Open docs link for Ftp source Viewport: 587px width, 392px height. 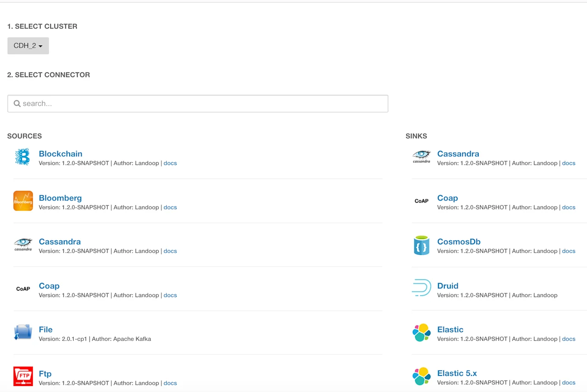click(170, 383)
